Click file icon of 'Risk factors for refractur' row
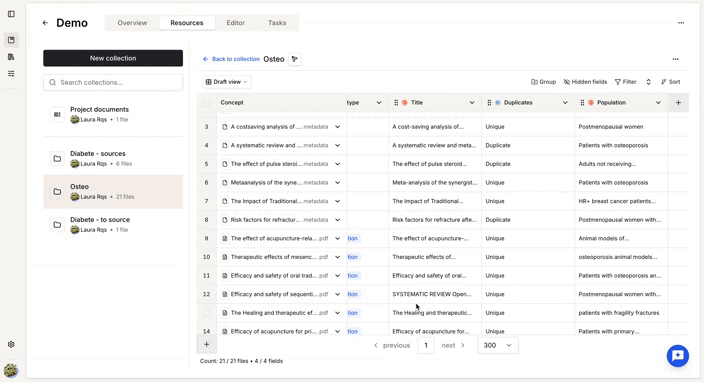The height and width of the screenshot is (382, 704). (224, 220)
